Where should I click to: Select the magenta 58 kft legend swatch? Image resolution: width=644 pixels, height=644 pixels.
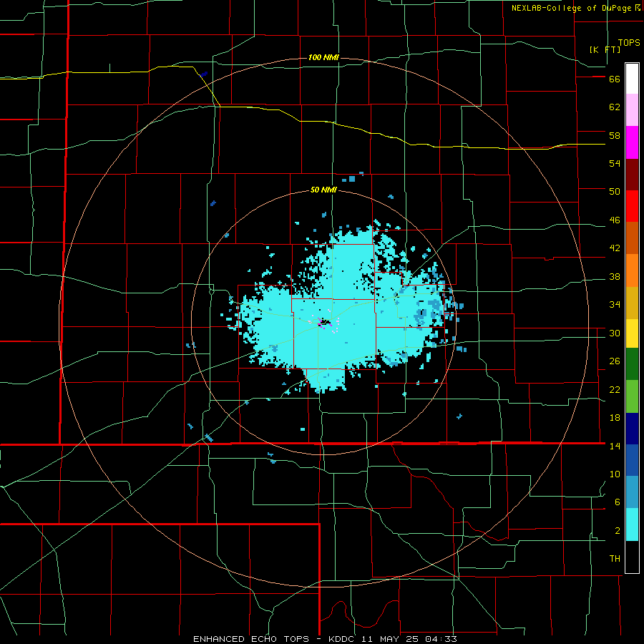(632, 142)
